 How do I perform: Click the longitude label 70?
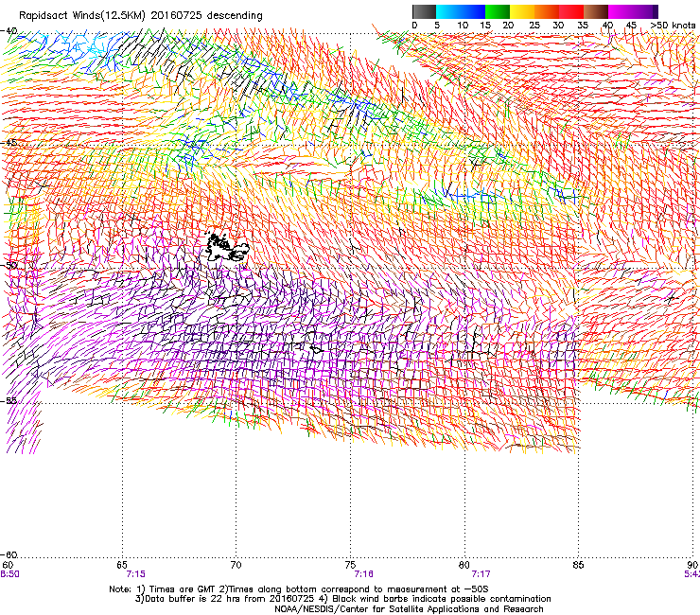236,565
